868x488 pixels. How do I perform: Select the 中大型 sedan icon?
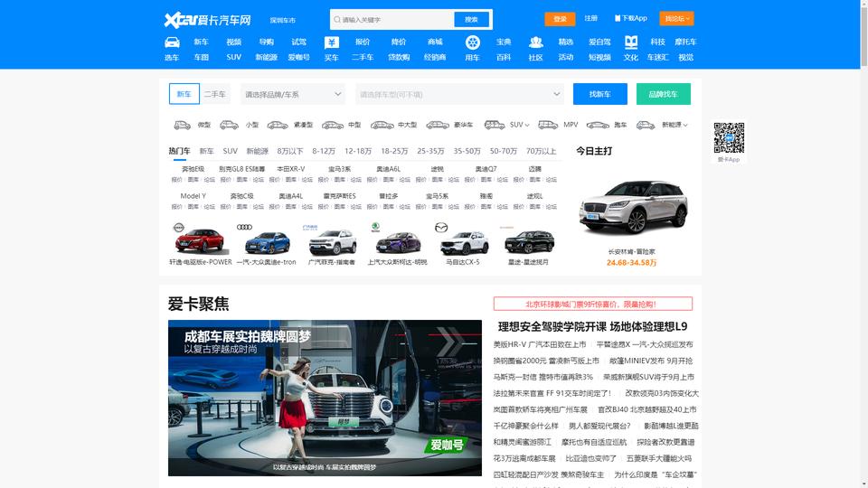click(382, 125)
